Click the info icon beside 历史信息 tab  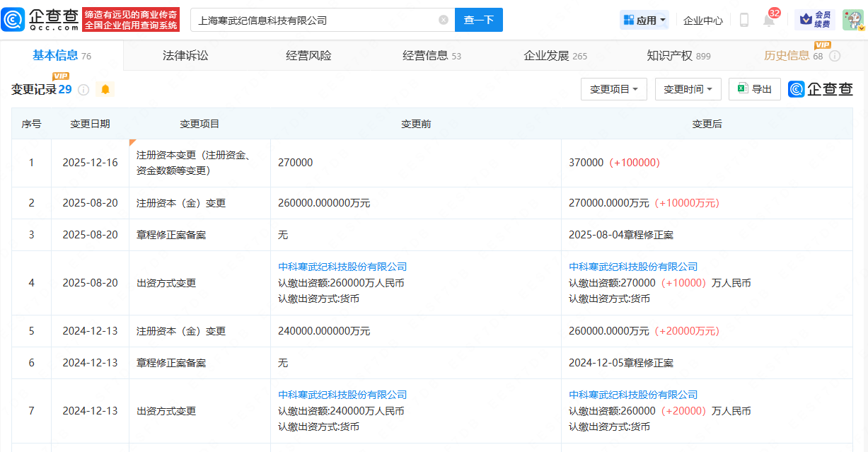click(835, 56)
